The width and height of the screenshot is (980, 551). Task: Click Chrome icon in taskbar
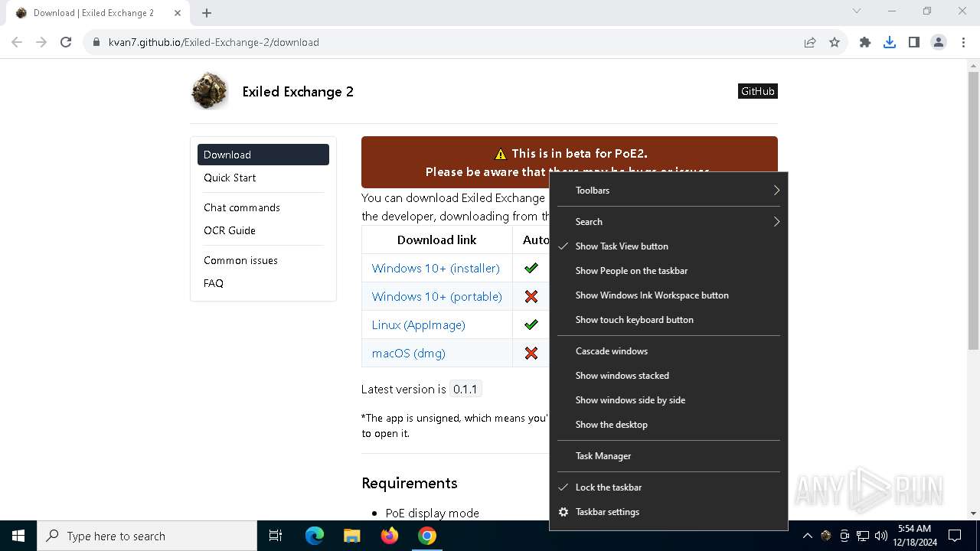pyautogui.click(x=426, y=536)
